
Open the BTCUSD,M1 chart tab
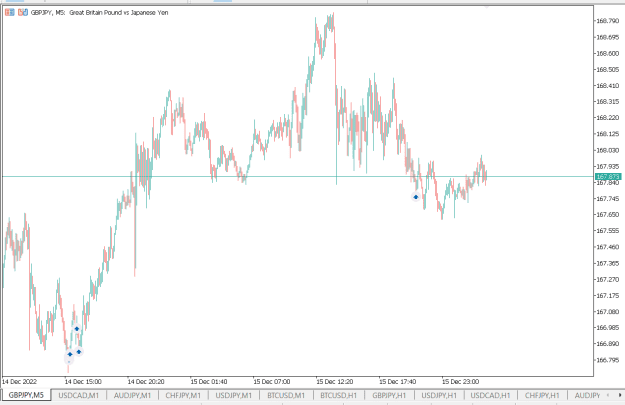(286, 395)
